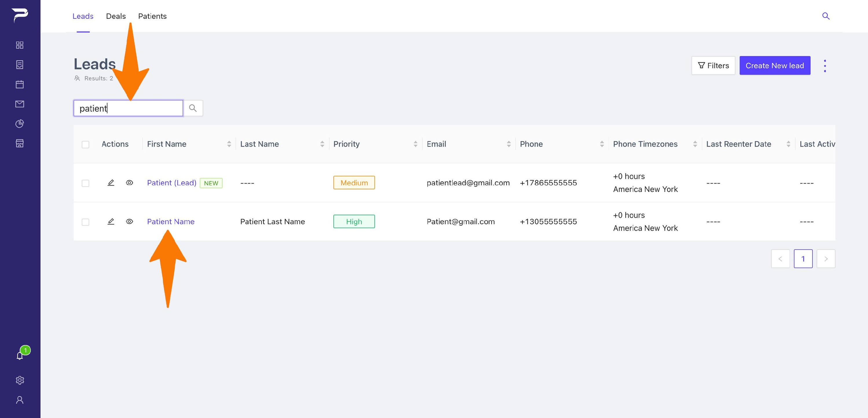Screen dimensions: 868x418
Task: Click the Create New lead button
Action: tap(775, 65)
